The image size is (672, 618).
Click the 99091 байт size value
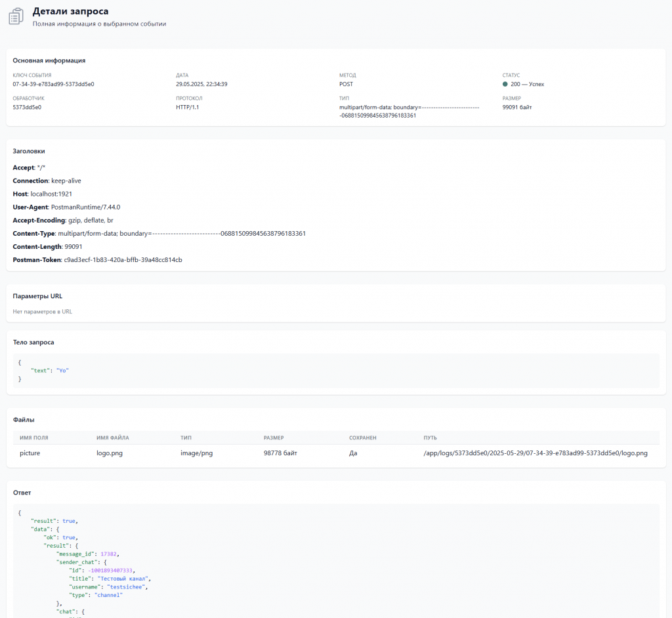click(517, 107)
